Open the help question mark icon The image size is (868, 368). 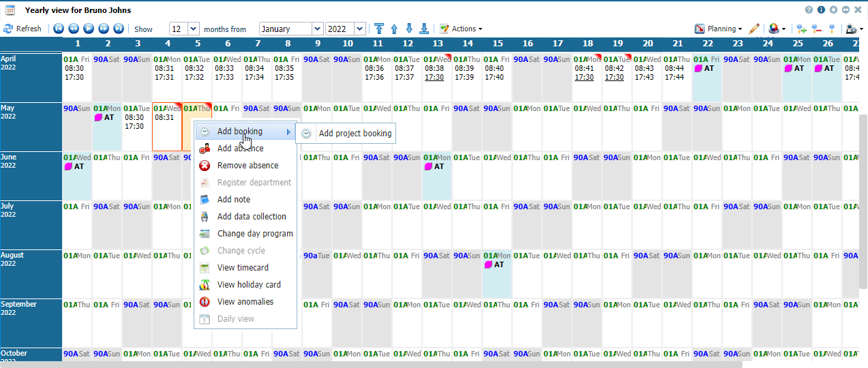809,10
